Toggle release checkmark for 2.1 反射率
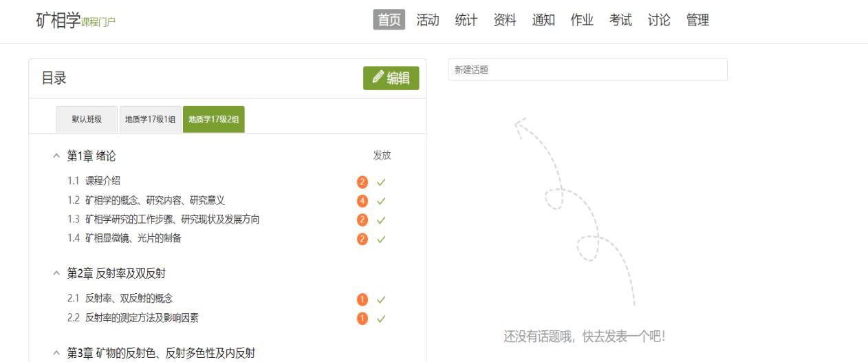The image size is (868, 362). click(x=381, y=299)
